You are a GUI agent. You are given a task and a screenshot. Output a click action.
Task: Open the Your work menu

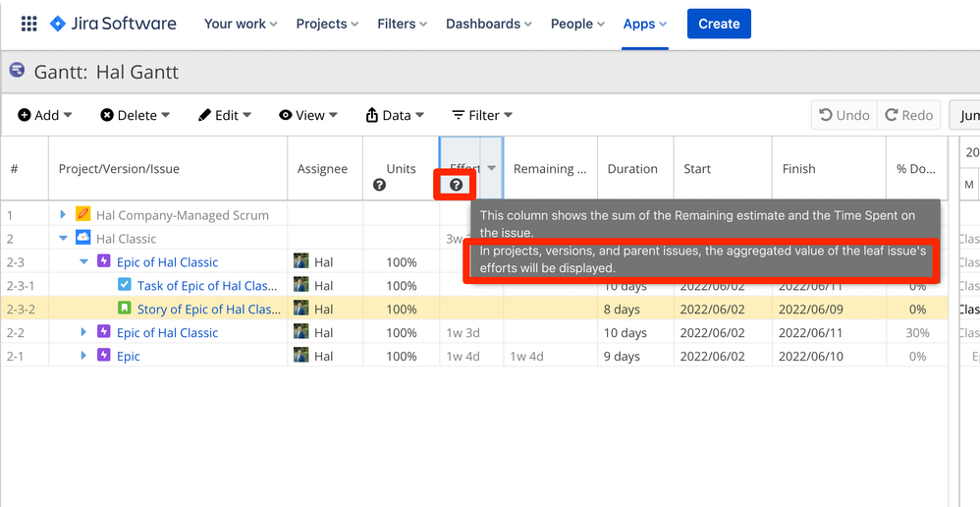tap(241, 24)
